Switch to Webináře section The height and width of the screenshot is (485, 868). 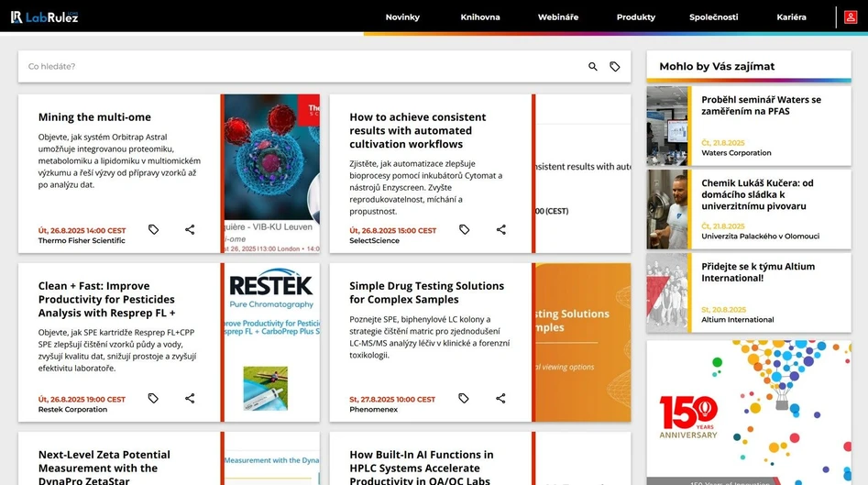(558, 17)
